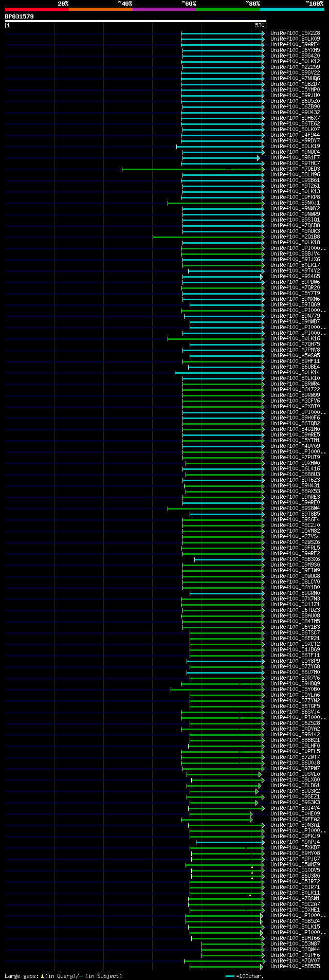329x980 pixels.
Task: Select hit label UniRef100_A5B3X6
Action: [295, 559]
